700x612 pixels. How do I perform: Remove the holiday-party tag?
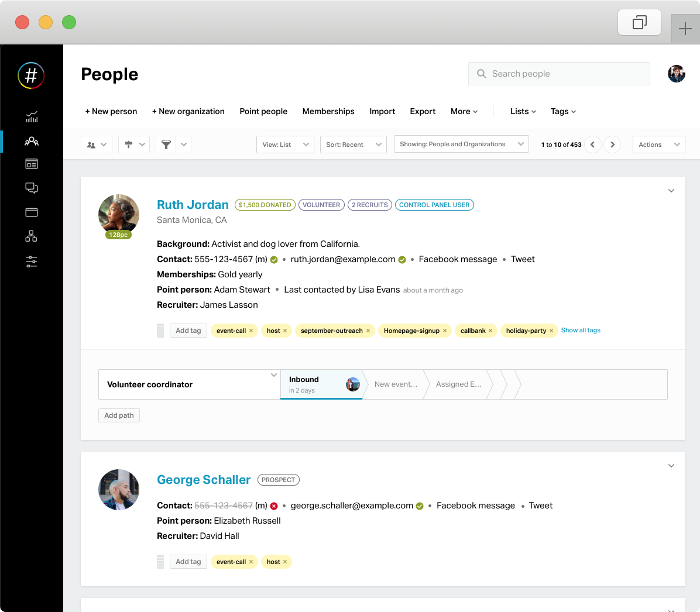coord(551,331)
